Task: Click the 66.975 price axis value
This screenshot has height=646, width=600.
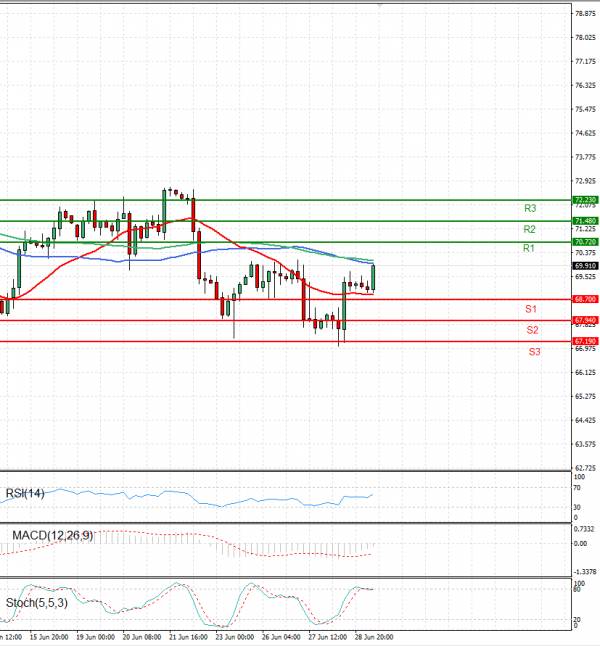Action: click(x=585, y=349)
